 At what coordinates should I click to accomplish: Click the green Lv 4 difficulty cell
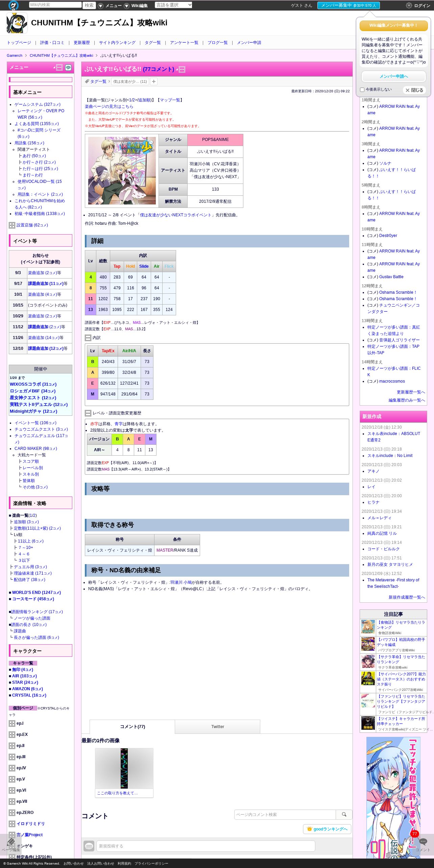coord(91,277)
